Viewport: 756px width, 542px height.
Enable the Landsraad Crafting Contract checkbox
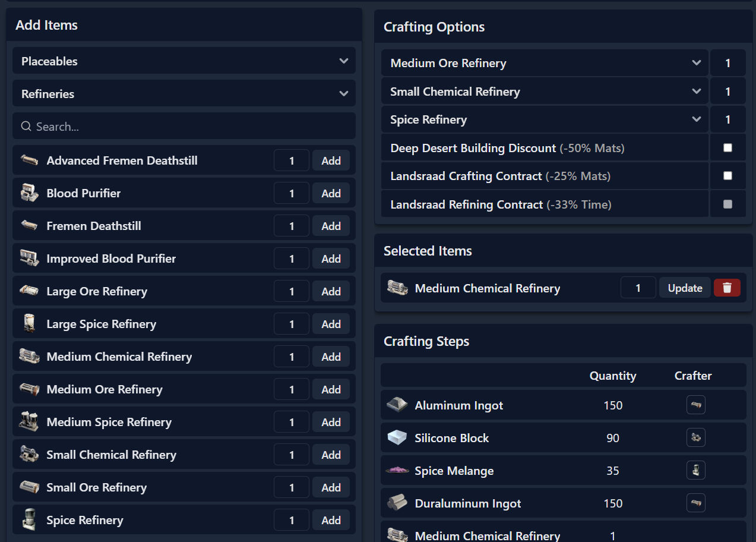pos(727,175)
